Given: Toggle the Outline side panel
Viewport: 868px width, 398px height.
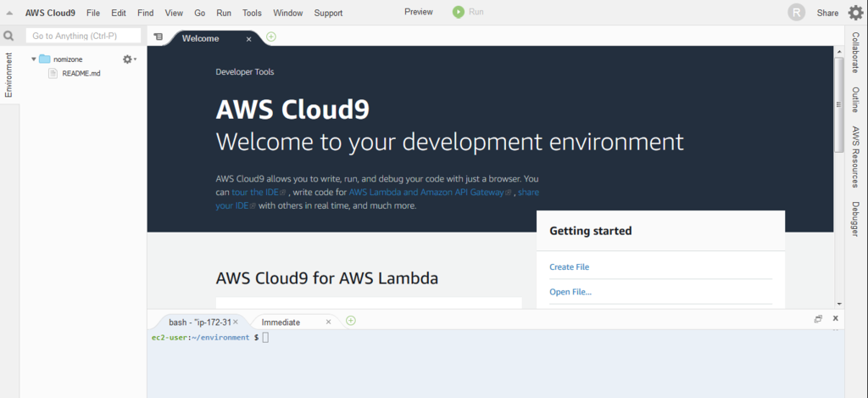Looking at the screenshot, I should (856, 100).
